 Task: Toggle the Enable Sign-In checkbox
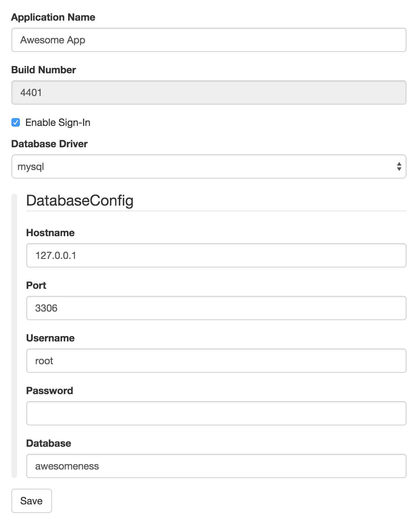tap(16, 122)
